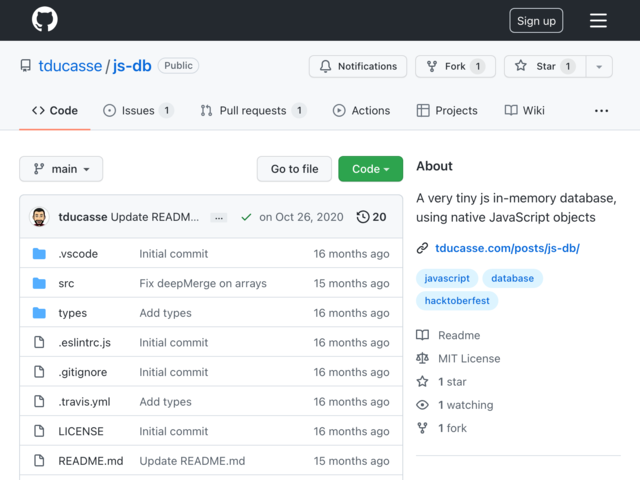Open the .travis.yml file
Screen dimensions: 640x480
84,402
